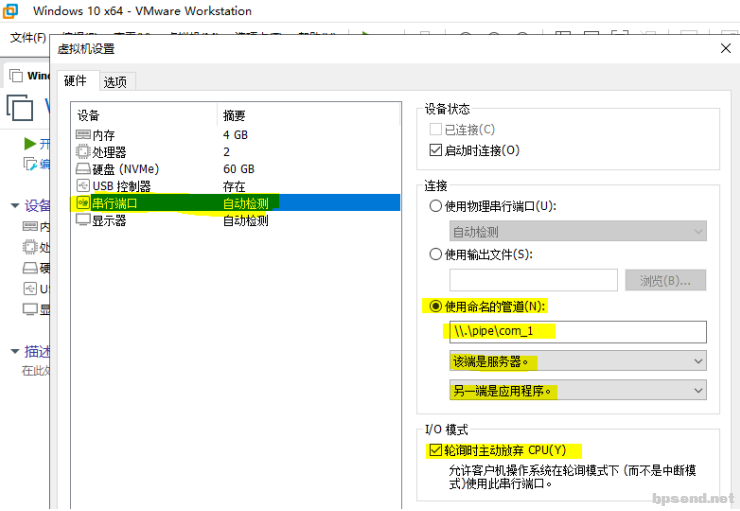Image resolution: width=740 pixels, height=511 pixels.
Task: Switch to the 硬件 tab
Action: click(76, 81)
